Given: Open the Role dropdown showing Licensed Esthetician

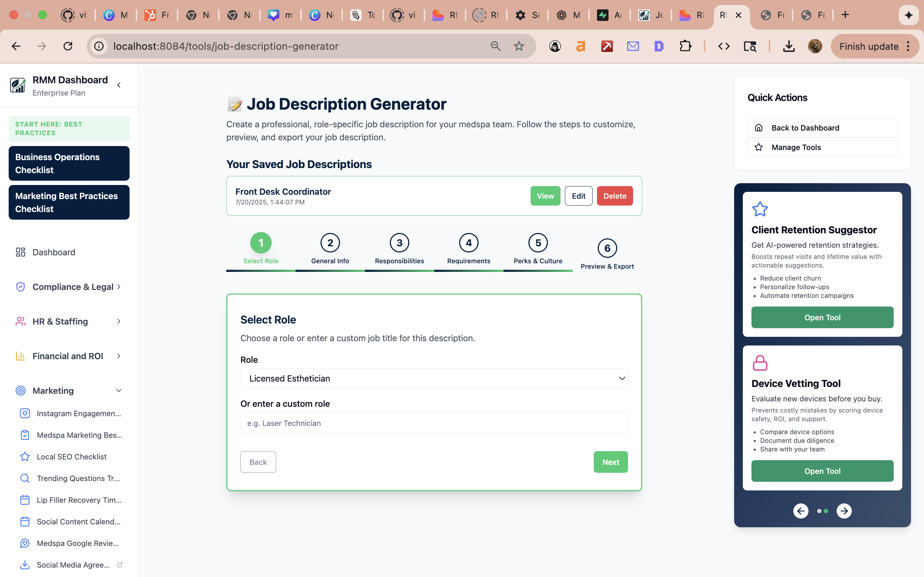Looking at the screenshot, I should pyautogui.click(x=434, y=379).
